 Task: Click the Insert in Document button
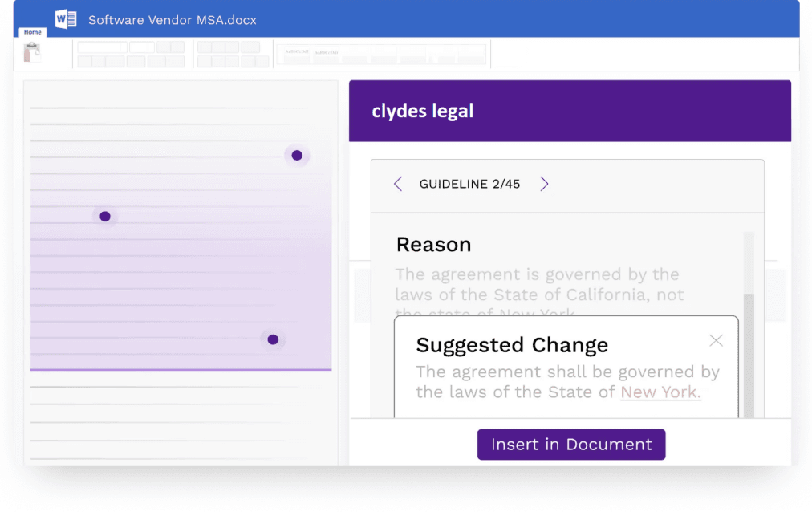(x=571, y=444)
